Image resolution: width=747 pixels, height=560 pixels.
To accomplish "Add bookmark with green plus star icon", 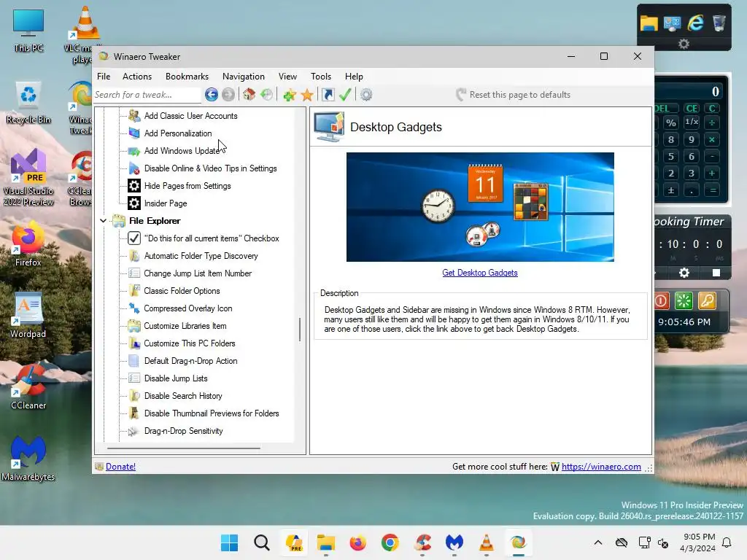I will pyautogui.click(x=289, y=94).
